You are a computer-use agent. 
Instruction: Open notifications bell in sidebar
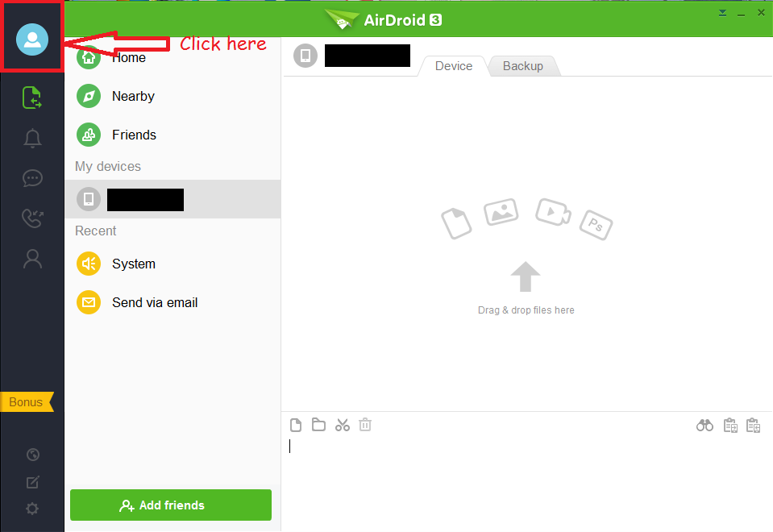(x=32, y=138)
